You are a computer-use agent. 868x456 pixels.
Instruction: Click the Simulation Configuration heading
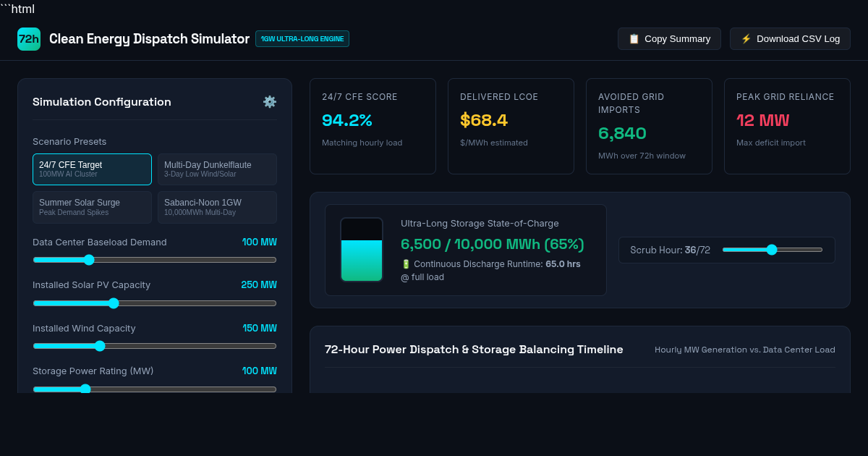pyautogui.click(x=102, y=102)
